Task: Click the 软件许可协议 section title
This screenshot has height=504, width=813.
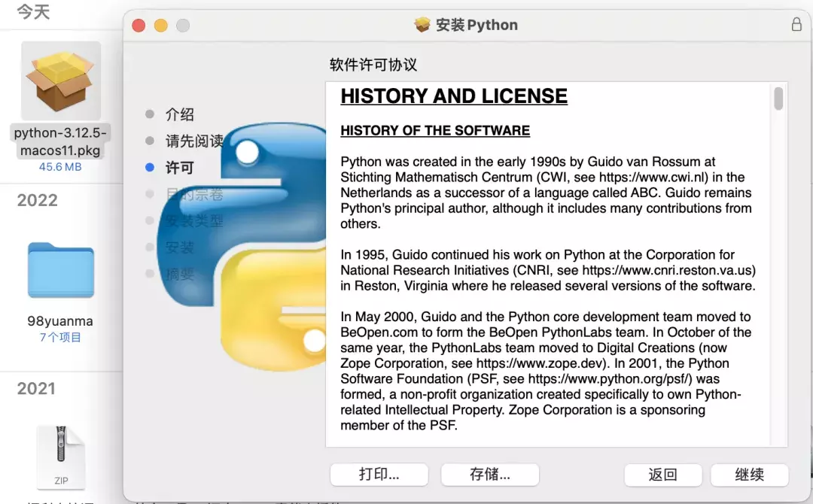Action: [373, 65]
